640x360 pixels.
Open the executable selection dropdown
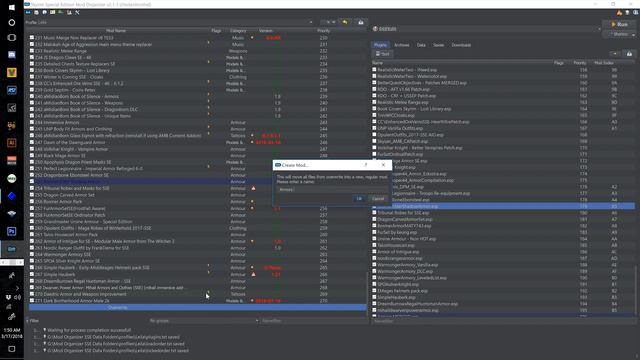(486, 29)
